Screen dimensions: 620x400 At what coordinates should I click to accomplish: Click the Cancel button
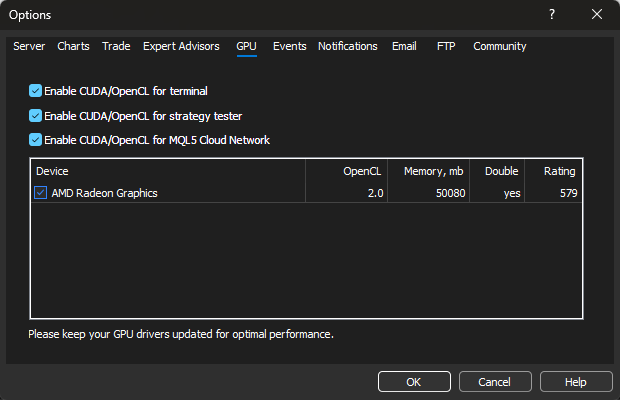(x=495, y=382)
